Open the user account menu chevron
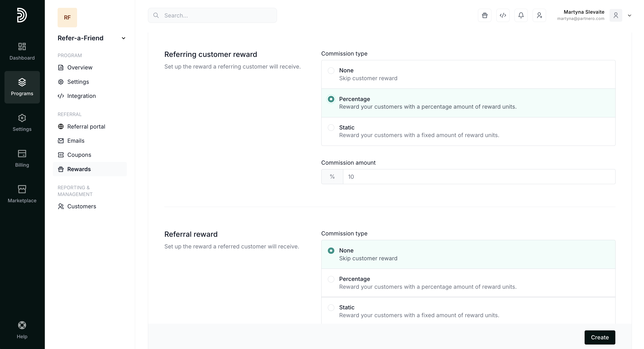This screenshot has width=644, height=349. click(629, 15)
